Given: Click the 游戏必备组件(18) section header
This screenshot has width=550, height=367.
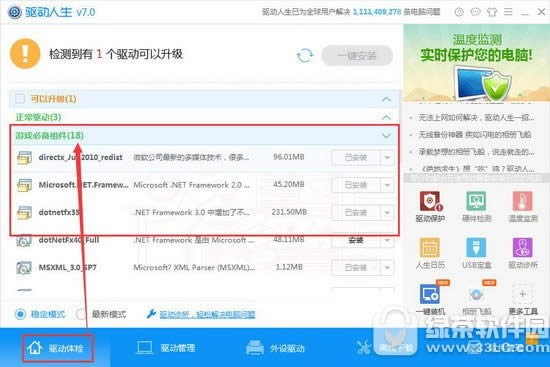Looking at the screenshot, I should point(203,136).
